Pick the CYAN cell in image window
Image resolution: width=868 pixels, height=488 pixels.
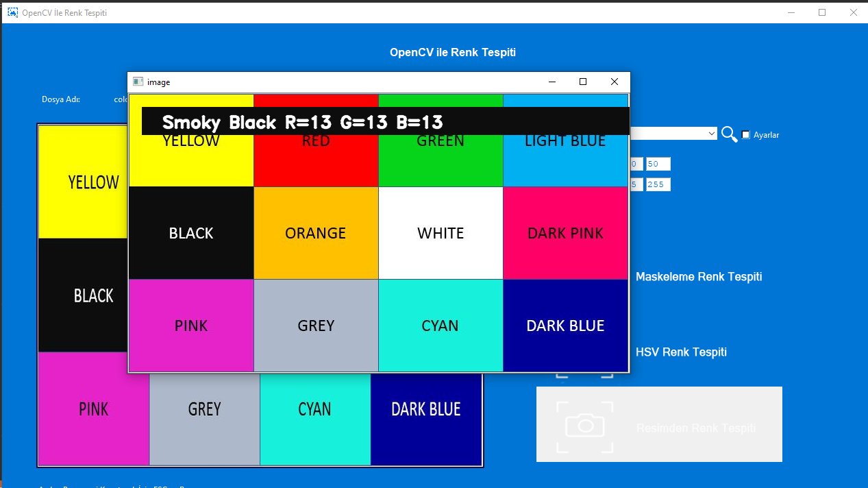[441, 326]
